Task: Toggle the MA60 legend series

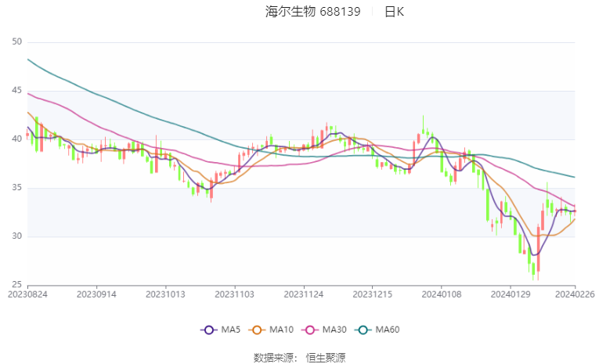Action: 377,330
